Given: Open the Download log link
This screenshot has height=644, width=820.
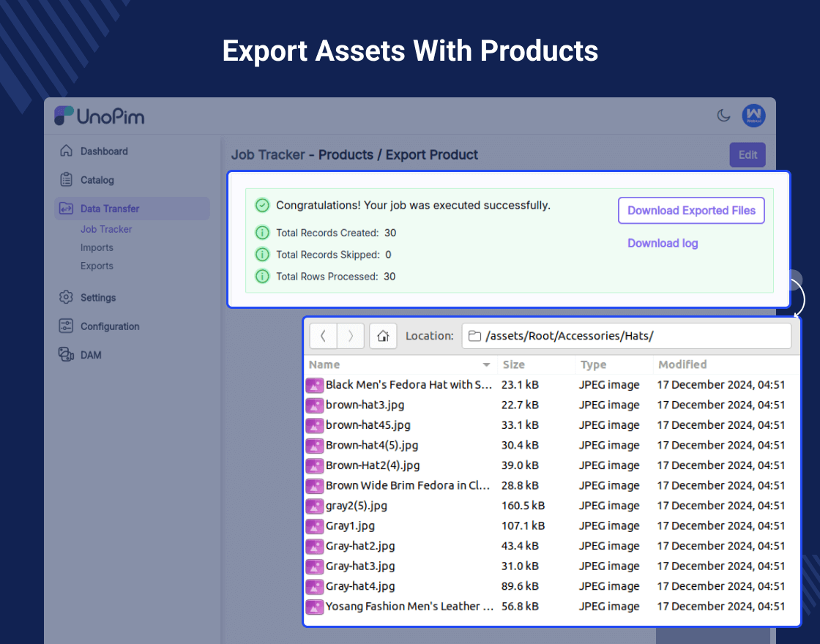Looking at the screenshot, I should pyautogui.click(x=662, y=243).
